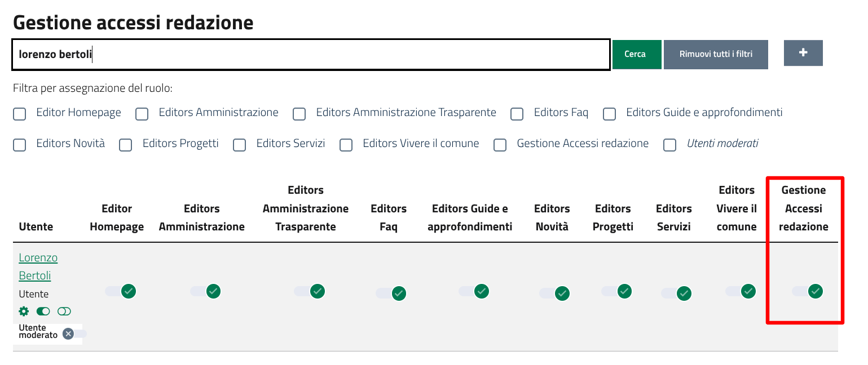
Task: Toggle Editors Novità role switch in row
Action: [x=554, y=293]
